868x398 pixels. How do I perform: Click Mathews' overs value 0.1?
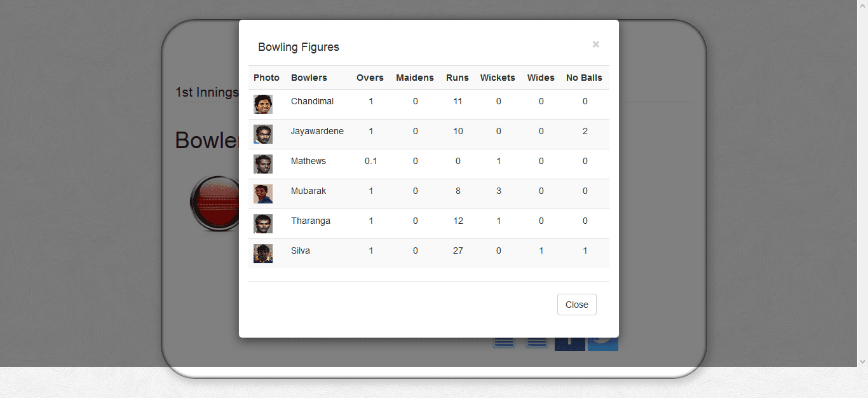[x=370, y=161]
